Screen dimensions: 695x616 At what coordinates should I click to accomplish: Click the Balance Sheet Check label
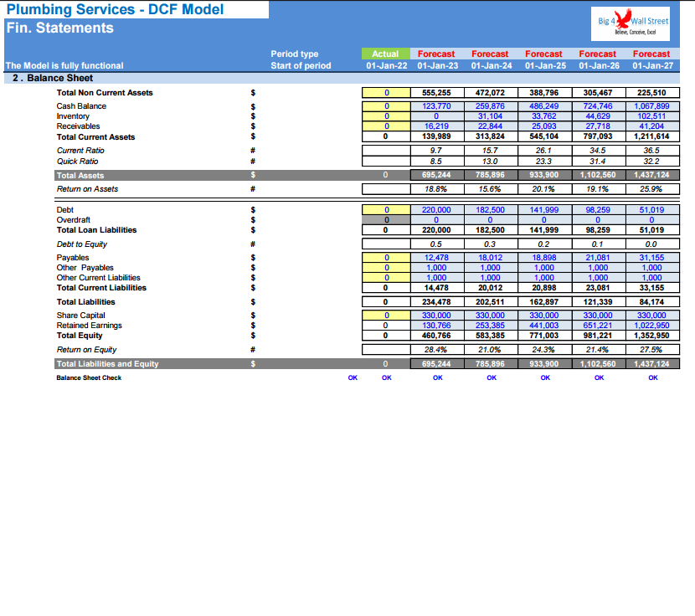pos(89,378)
